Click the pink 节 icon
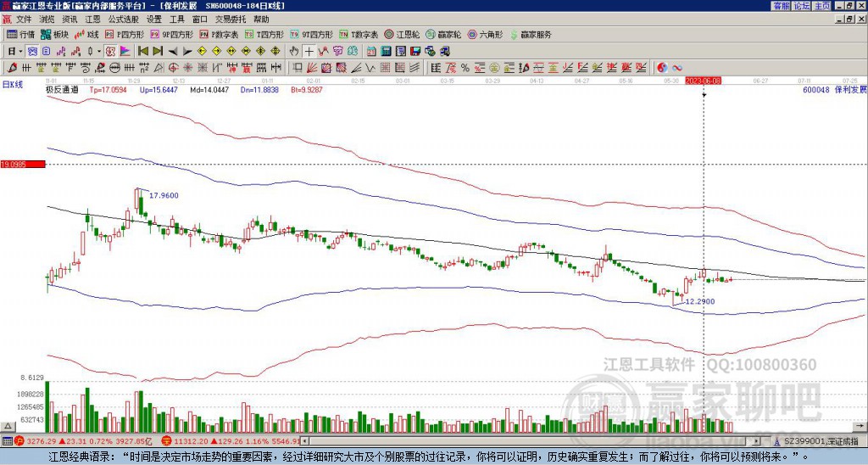Screen dimensions: 868x465 (337, 52)
